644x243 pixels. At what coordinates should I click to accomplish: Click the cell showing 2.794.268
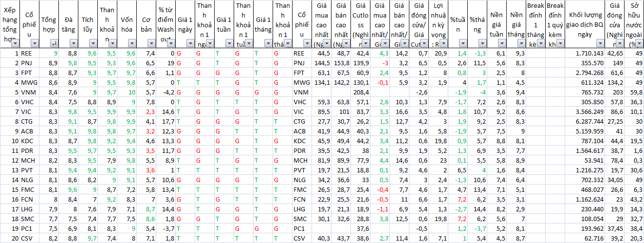click(x=585, y=73)
